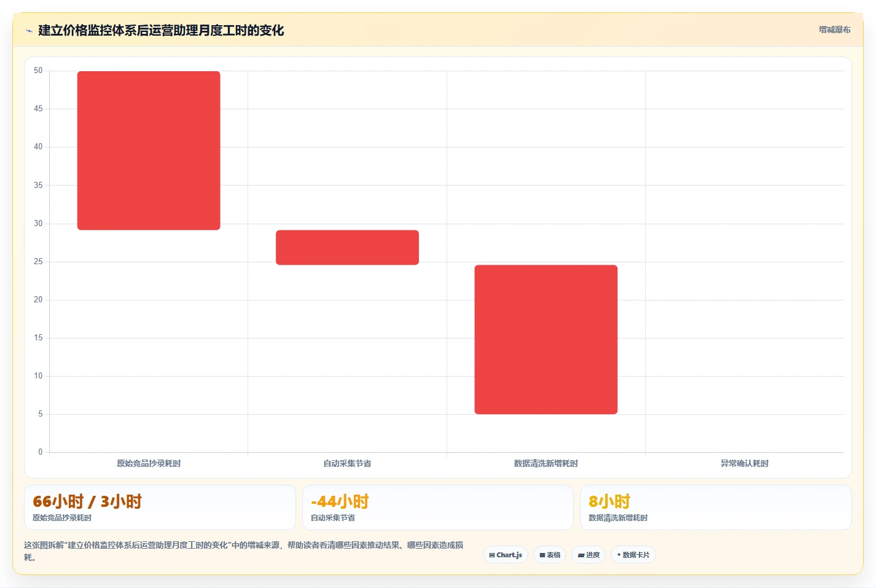Click the -44小时 data card value
This screenshot has height=588, width=876.
click(340, 501)
